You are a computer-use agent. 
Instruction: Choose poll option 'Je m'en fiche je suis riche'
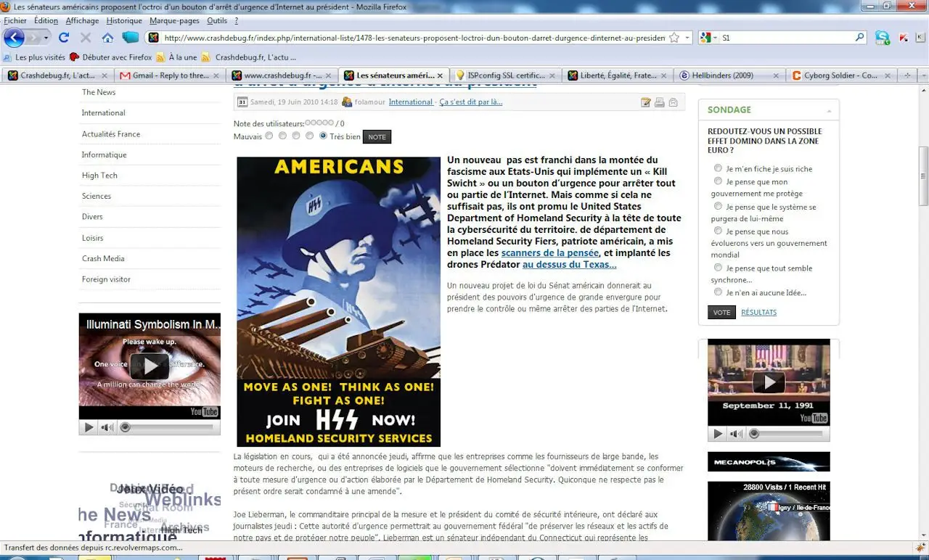(x=719, y=168)
